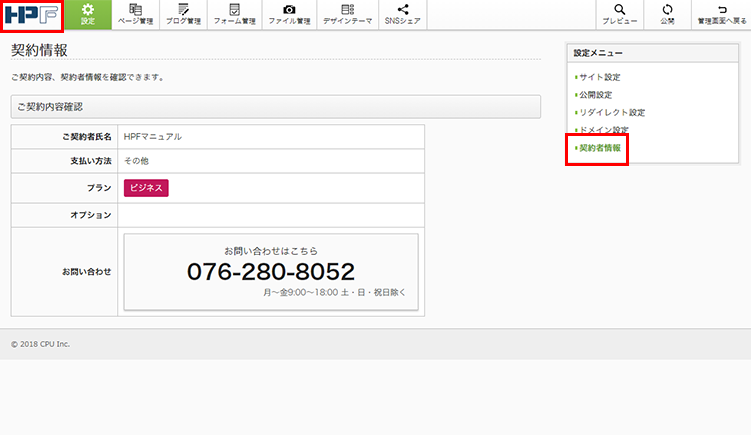The width and height of the screenshot is (751, 435).
Task: Open デザインテーマ design theme
Action: pos(347,14)
